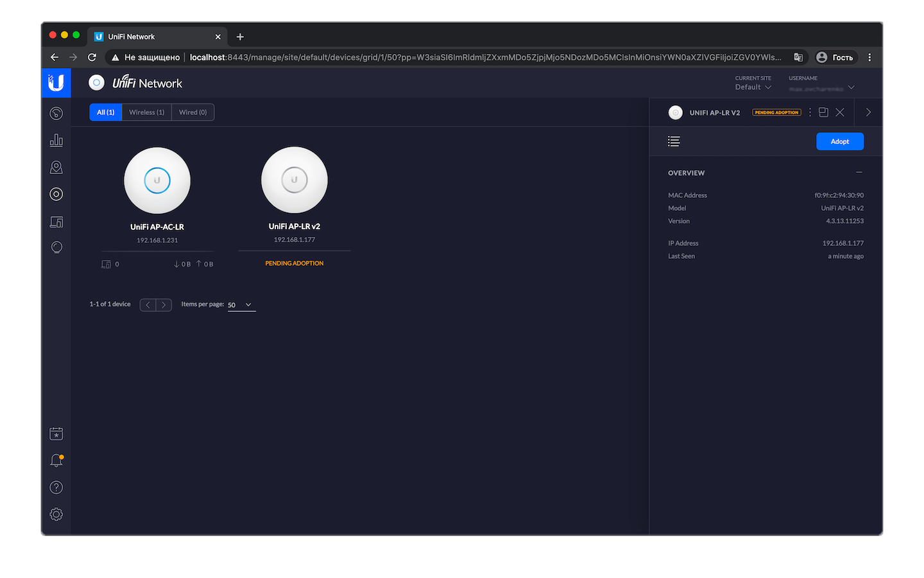Open the Help question mark icon

click(56, 487)
